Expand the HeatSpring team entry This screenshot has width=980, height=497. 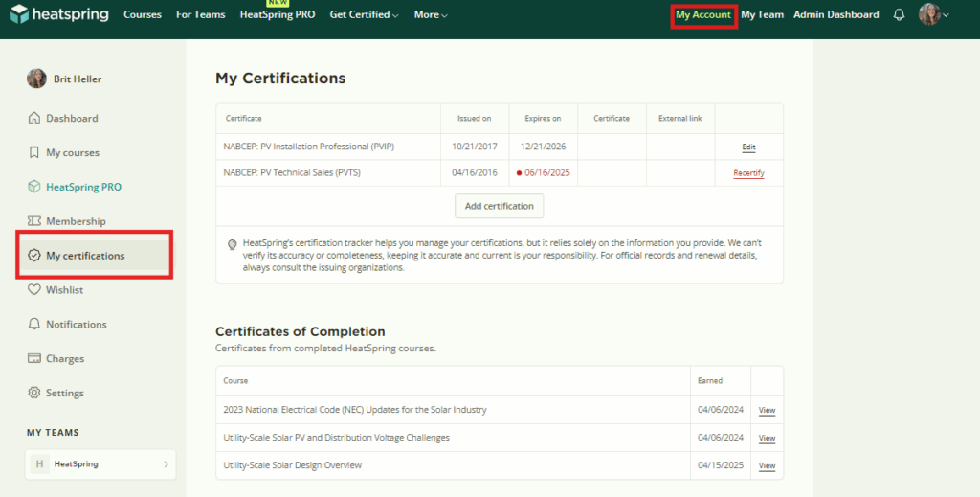point(100,464)
